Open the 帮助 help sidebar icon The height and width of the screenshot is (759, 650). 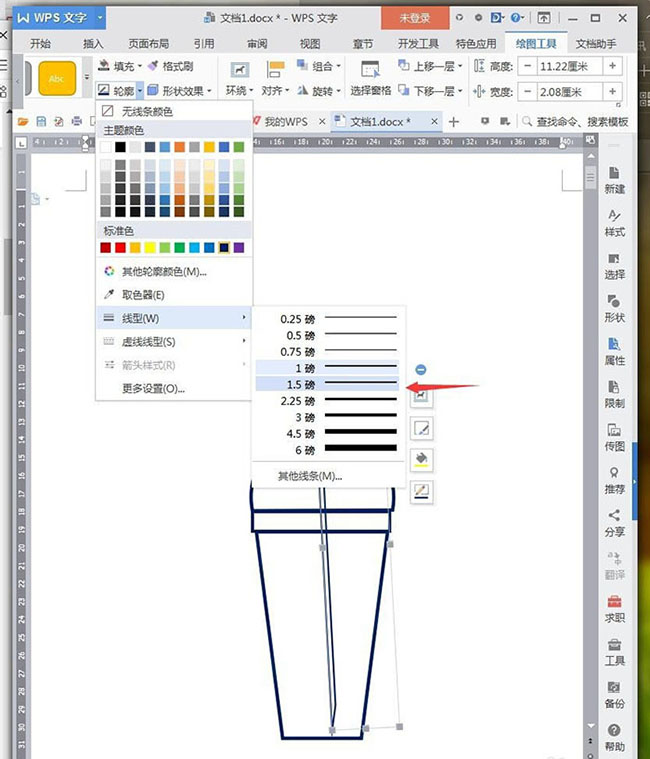pyautogui.click(x=614, y=737)
